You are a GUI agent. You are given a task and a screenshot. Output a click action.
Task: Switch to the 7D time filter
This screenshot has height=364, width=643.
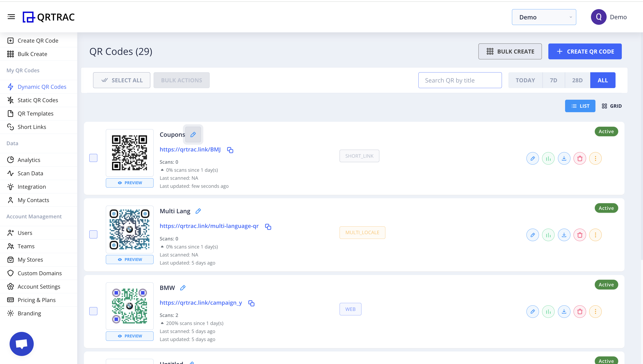[553, 80]
